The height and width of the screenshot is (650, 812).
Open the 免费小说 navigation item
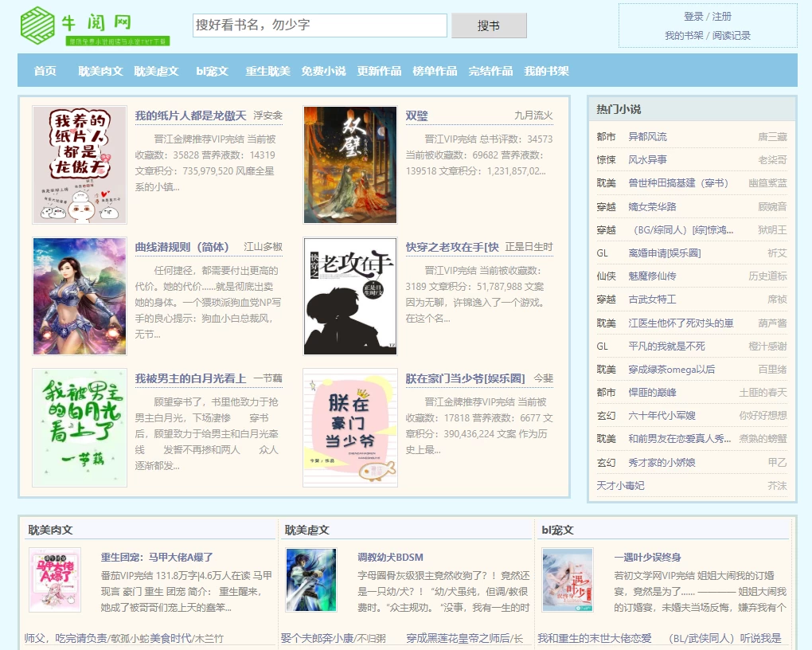(x=323, y=71)
